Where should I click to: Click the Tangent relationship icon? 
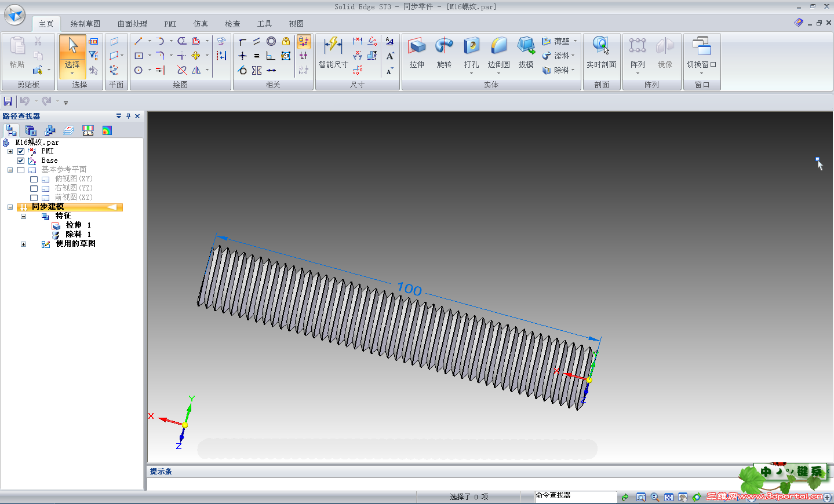click(x=242, y=70)
